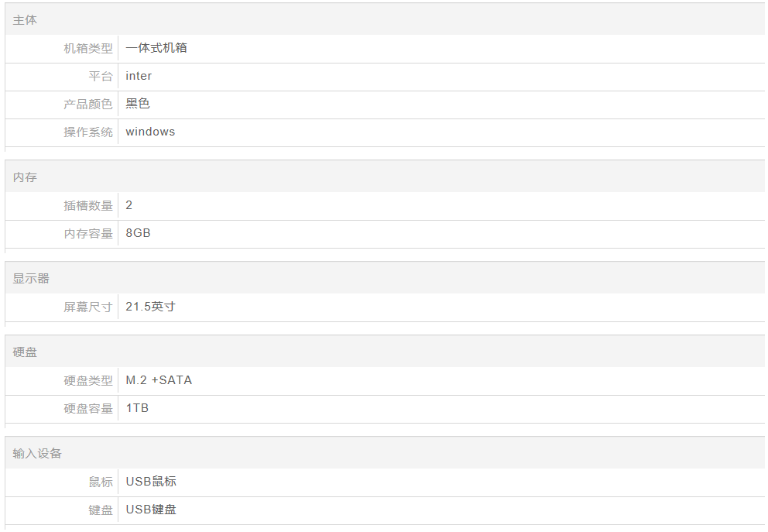Click the platform value inter

point(139,76)
